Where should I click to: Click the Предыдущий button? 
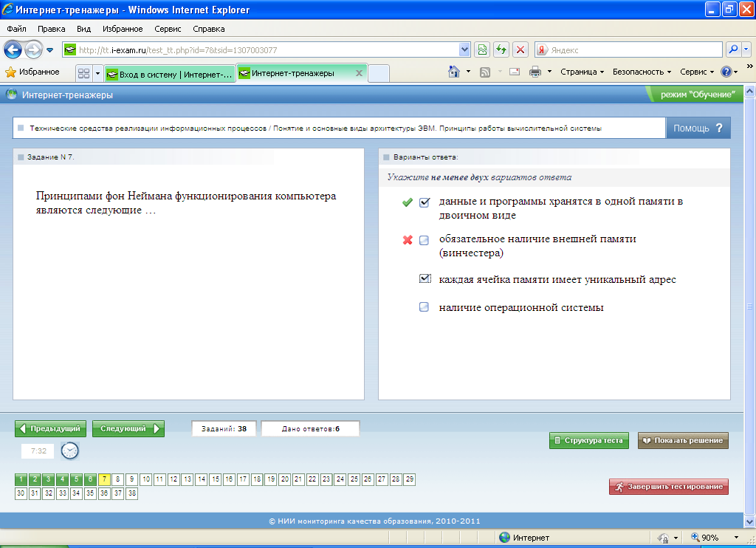pyautogui.click(x=51, y=428)
